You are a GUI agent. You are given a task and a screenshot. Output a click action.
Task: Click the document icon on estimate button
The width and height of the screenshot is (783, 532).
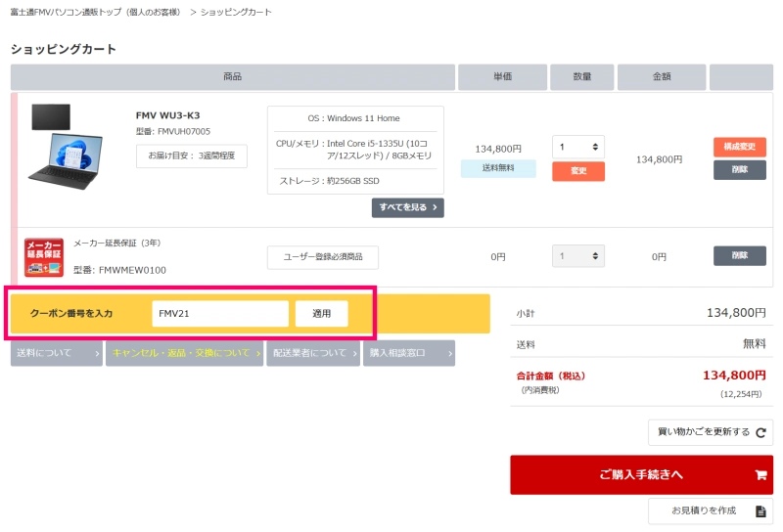760,511
